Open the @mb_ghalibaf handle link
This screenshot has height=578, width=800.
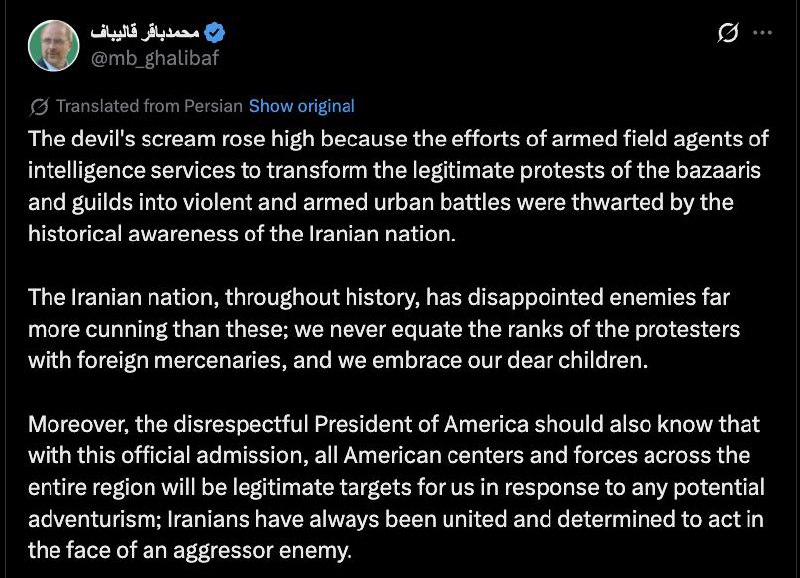155,58
